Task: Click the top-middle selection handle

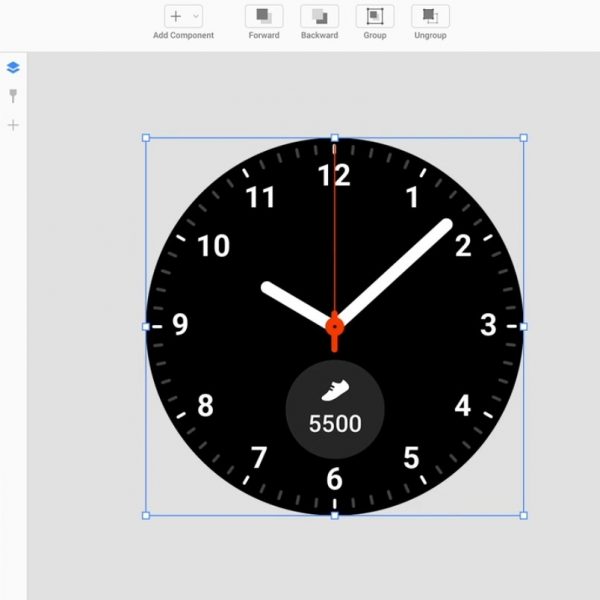Action: [x=334, y=138]
